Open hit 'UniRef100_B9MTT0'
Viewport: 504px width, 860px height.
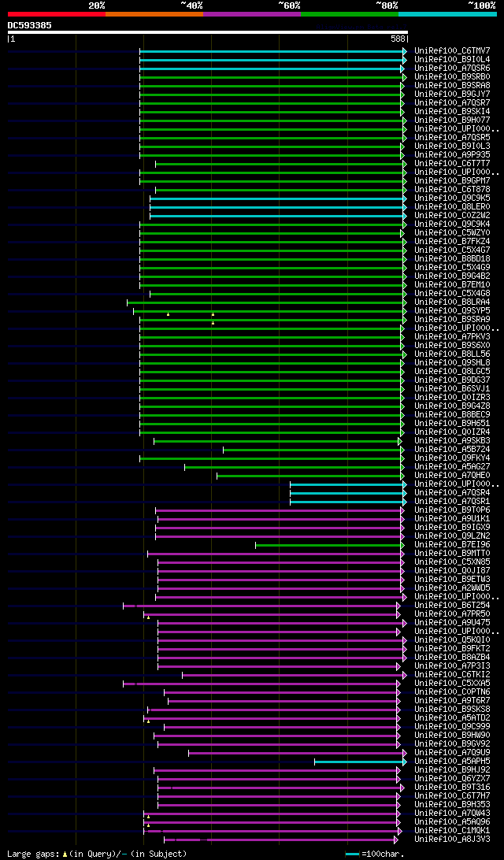452,554
